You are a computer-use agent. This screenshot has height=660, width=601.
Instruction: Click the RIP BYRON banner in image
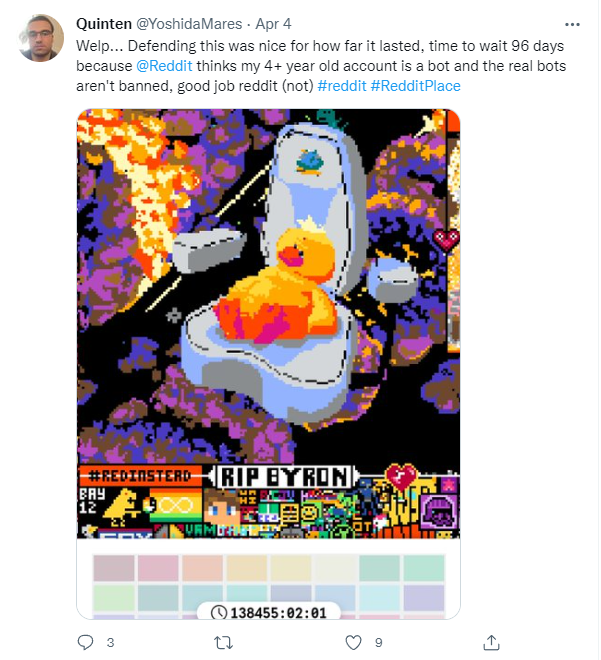click(285, 476)
